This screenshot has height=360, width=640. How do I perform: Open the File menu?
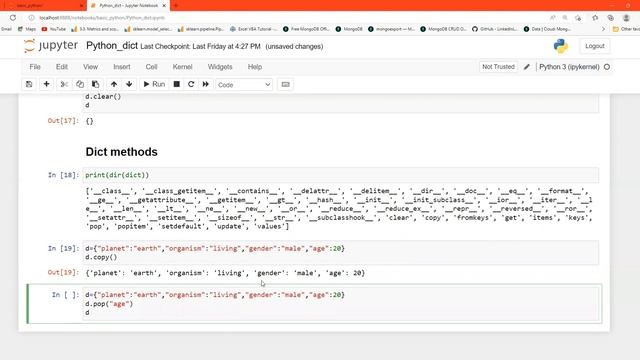tap(35, 67)
